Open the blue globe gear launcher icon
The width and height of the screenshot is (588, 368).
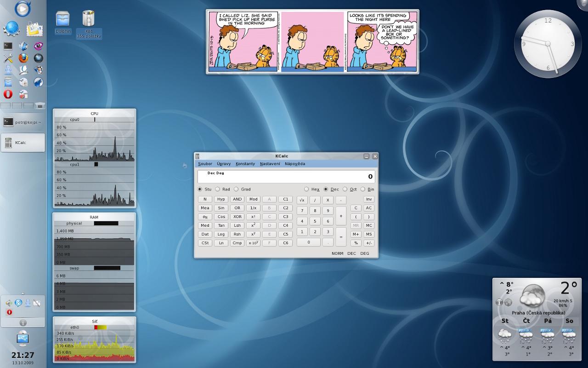(11, 29)
